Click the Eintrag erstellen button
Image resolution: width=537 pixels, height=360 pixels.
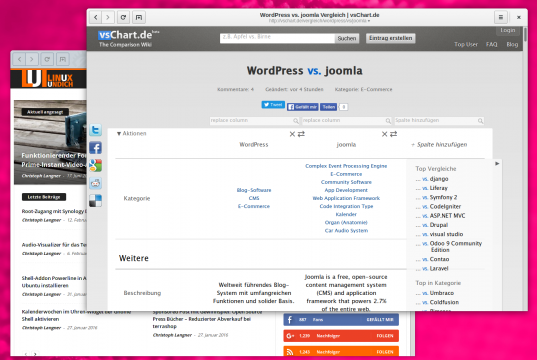[391, 38]
